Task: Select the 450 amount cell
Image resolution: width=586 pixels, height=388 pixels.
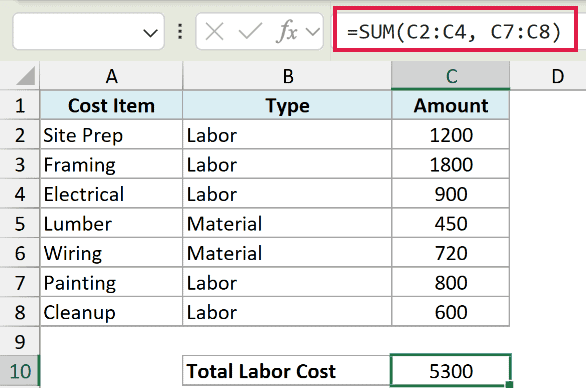Action: [x=450, y=223]
